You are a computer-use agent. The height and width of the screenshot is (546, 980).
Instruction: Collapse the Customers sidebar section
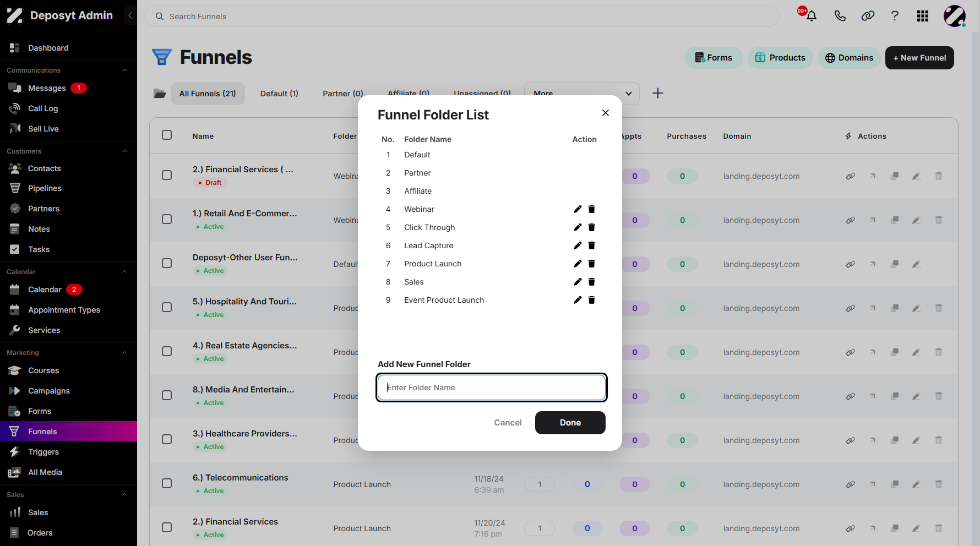coord(124,151)
